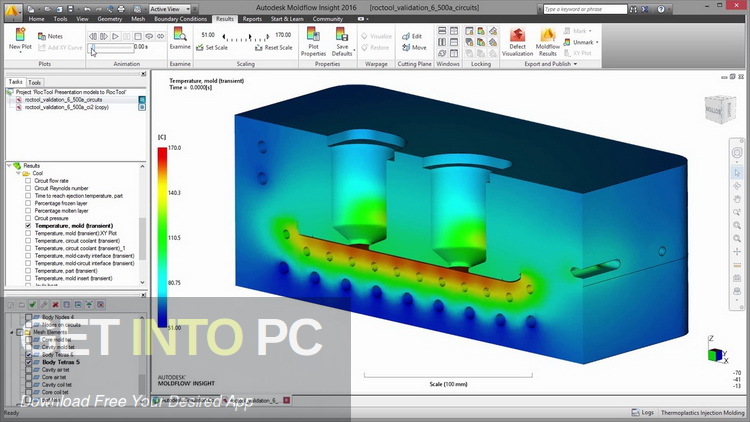
Task: Switch to the Tools panel tab
Action: point(34,82)
